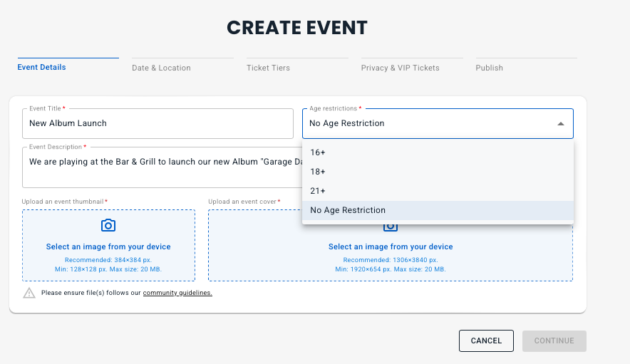Viewport: 630px width, 364px height.
Task: Click the event cover 'Select an image' text
Action: 391,246
